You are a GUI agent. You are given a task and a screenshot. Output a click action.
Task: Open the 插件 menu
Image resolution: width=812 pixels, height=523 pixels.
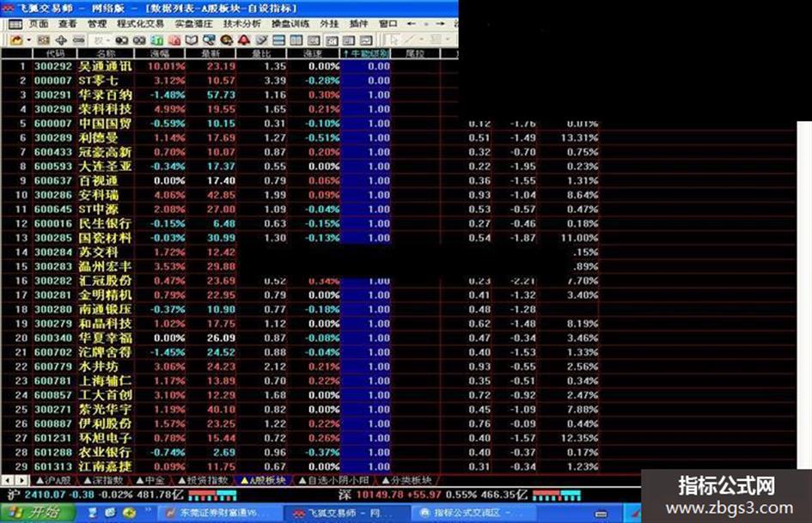[x=358, y=24]
